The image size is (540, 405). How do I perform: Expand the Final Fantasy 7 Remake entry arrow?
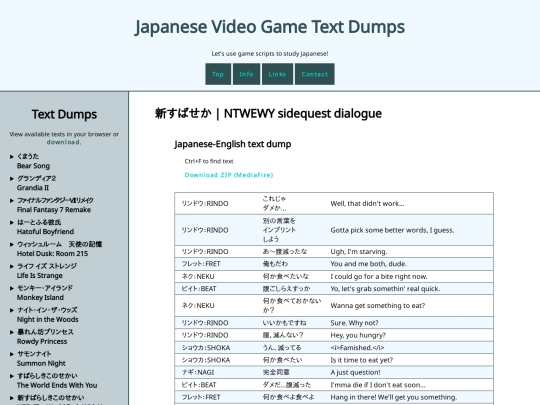pos(12,200)
